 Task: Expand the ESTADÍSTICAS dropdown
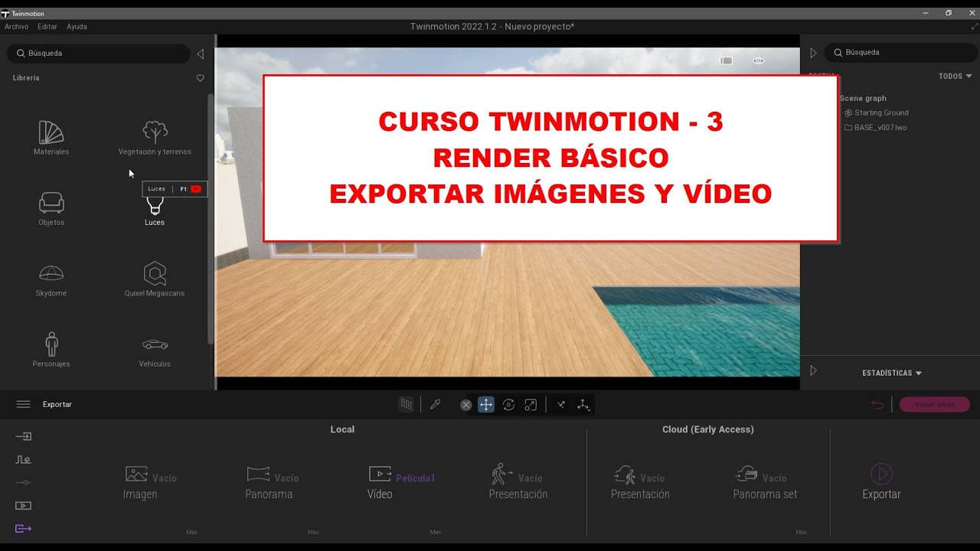892,373
